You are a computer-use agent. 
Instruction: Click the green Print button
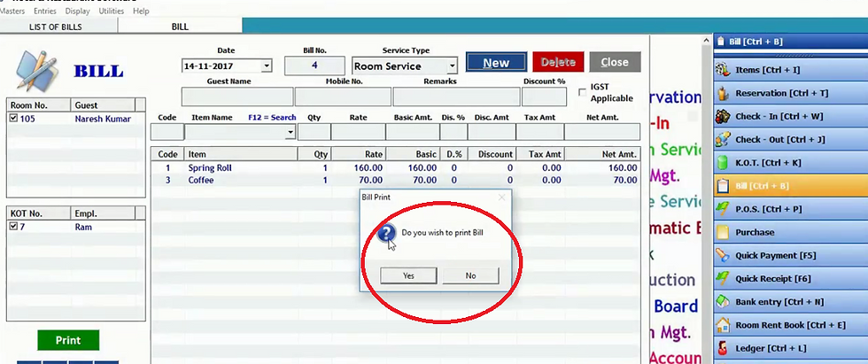68,340
